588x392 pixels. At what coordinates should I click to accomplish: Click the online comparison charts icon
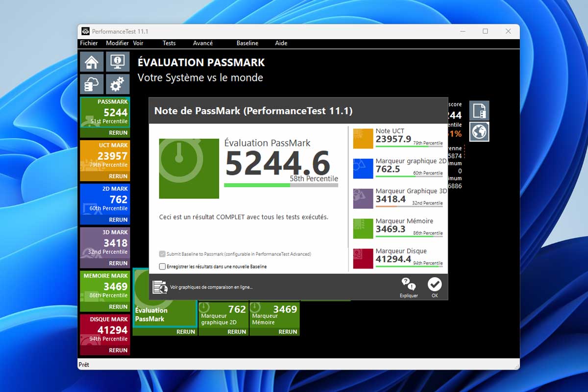click(x=160, y=287)
